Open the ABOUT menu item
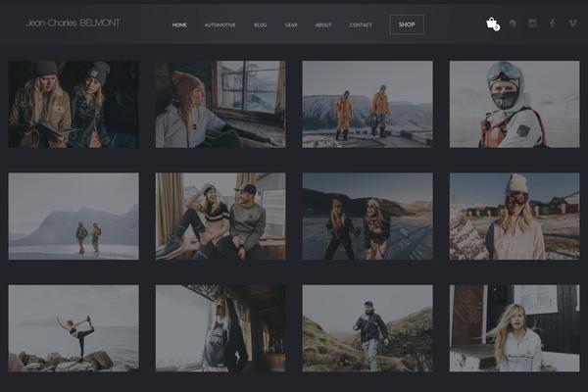Viewport: 588px width, 392px height. pyautogui.click(x=323, y=25)
